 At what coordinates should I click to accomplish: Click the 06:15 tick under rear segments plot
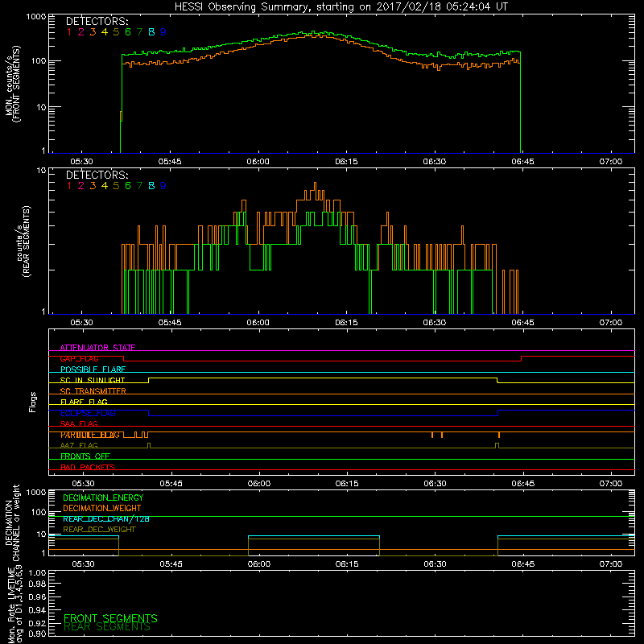346,323
